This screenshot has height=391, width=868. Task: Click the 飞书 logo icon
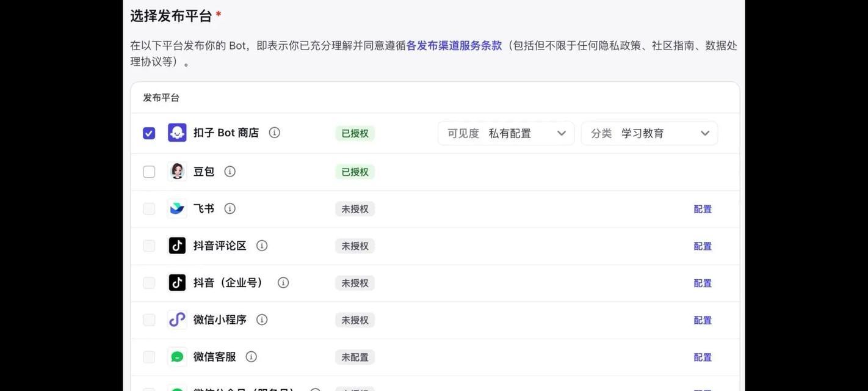click(x=177, y=209)
